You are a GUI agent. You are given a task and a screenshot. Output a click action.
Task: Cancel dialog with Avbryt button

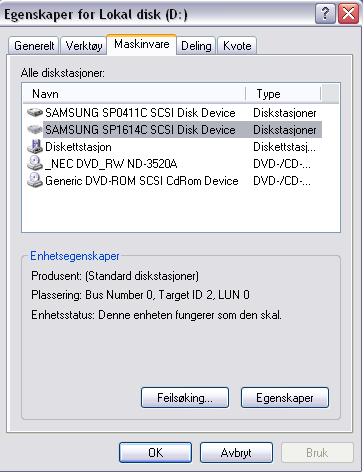pos(236,452)
